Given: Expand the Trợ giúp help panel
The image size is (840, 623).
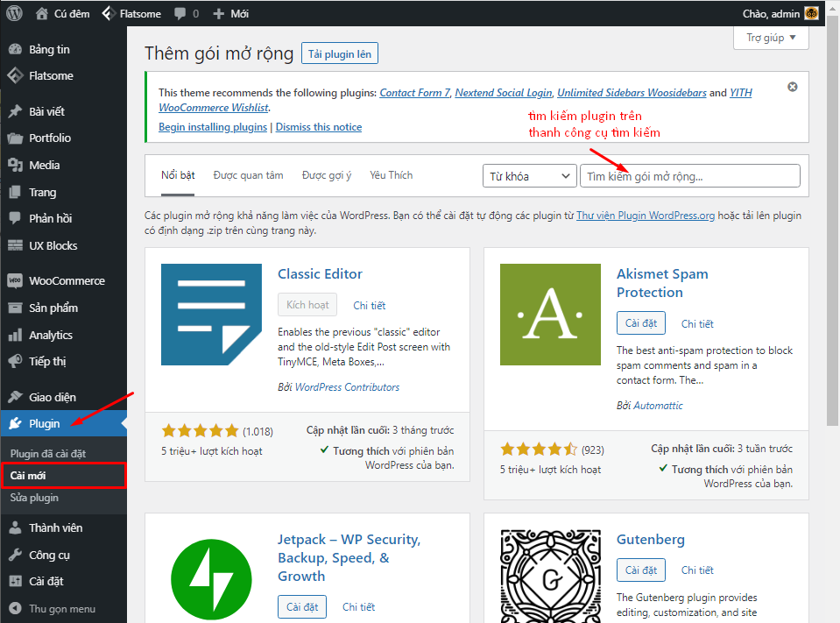Looking at the screenshot, I should [x=771, y=38].
